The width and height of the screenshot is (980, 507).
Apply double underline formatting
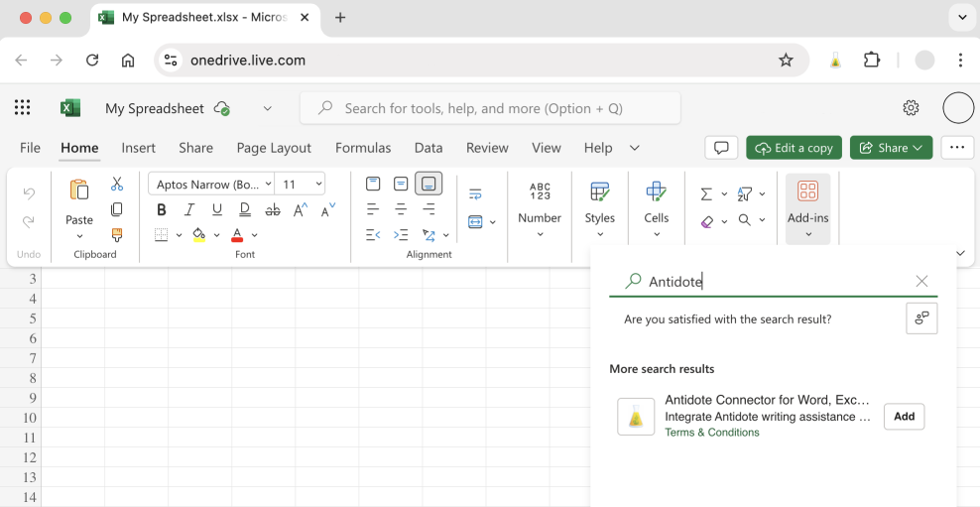pyautogui.click(x=245, y=209)
